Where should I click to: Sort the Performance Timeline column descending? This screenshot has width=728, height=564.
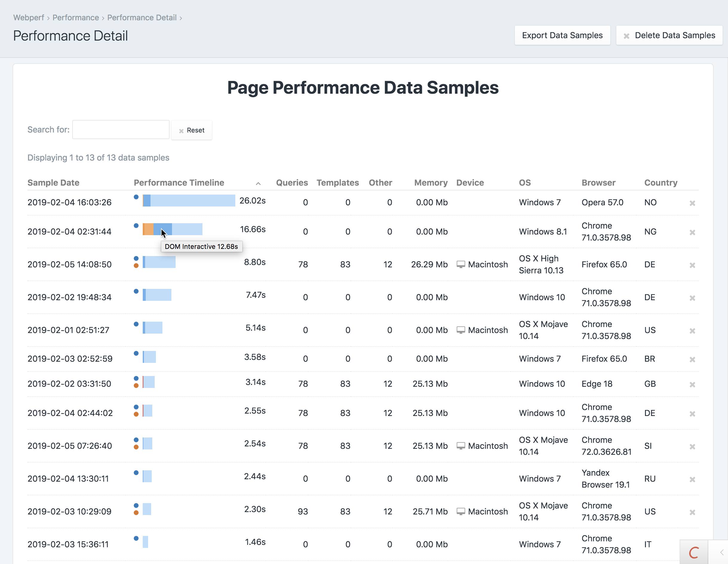(x=258, y=184)
